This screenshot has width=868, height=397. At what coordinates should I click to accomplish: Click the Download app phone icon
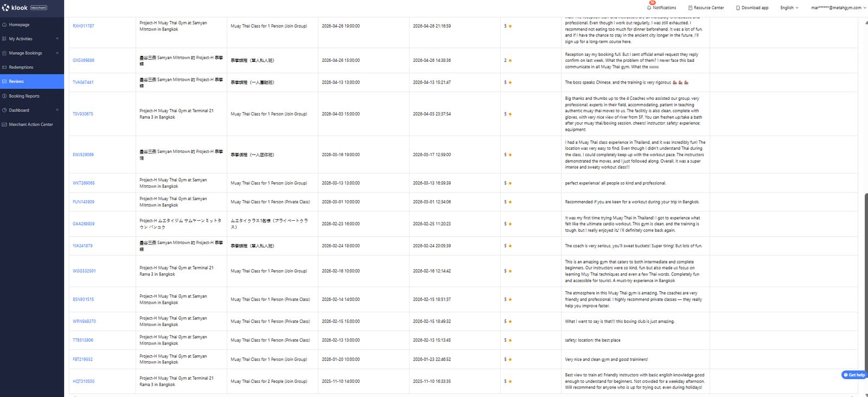pyautogui.click(x=738, y=8)
